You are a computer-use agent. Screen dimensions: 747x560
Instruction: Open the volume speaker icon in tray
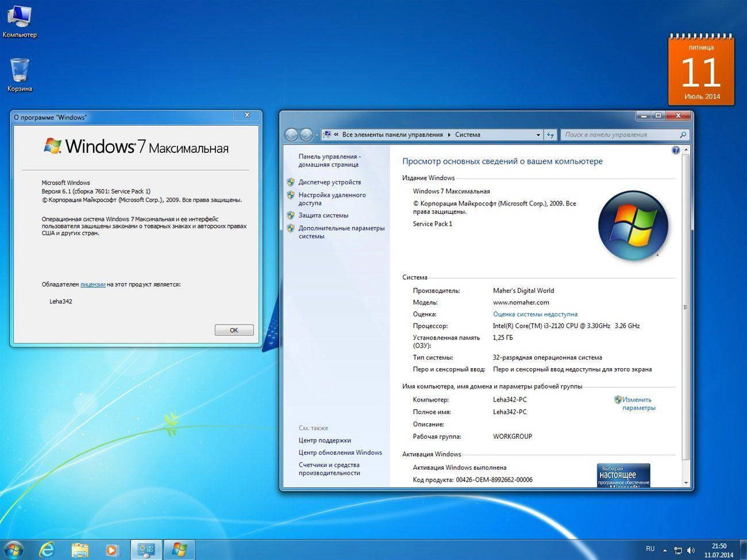691,550
